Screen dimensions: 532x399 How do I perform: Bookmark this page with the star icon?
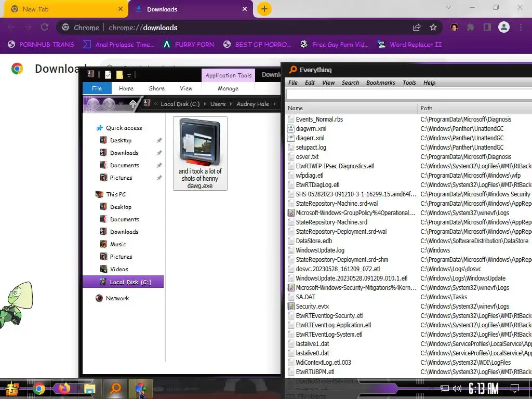pyautogui.click(x=433, y=27)
